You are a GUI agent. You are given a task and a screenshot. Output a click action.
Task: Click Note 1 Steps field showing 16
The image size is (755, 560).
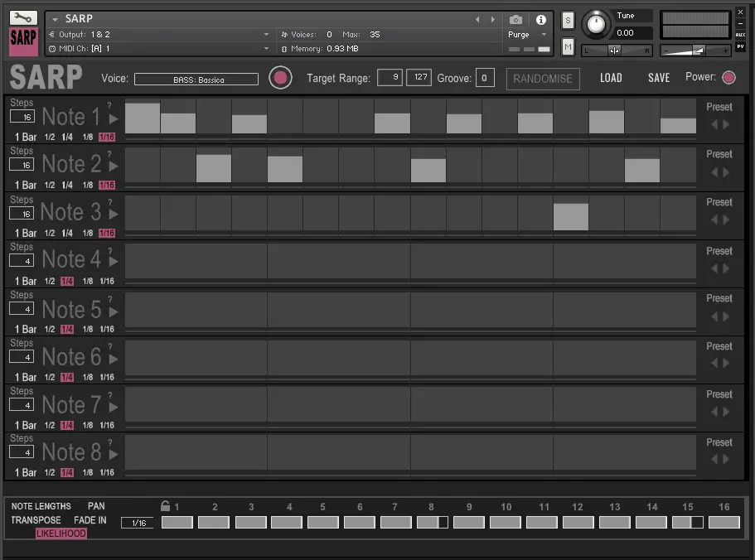[x=22, y=117]
